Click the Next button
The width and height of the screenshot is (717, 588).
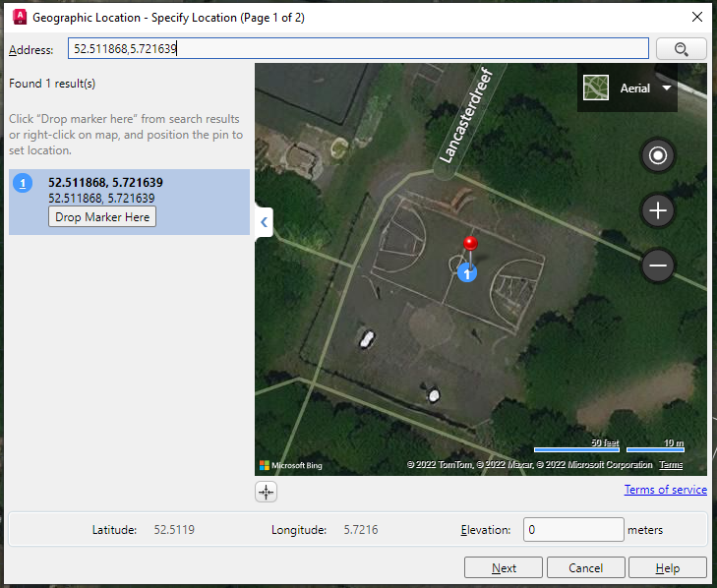504,567
